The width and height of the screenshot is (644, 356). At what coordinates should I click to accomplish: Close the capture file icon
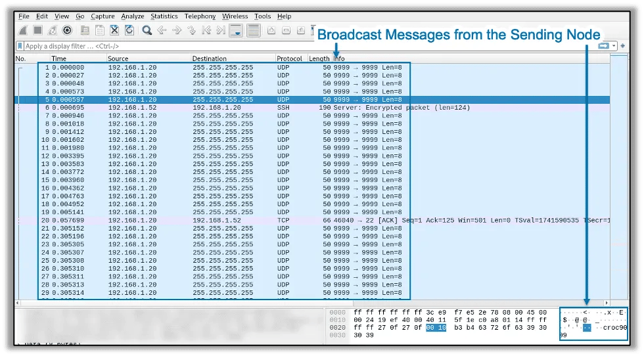click(x=114, y=30)
